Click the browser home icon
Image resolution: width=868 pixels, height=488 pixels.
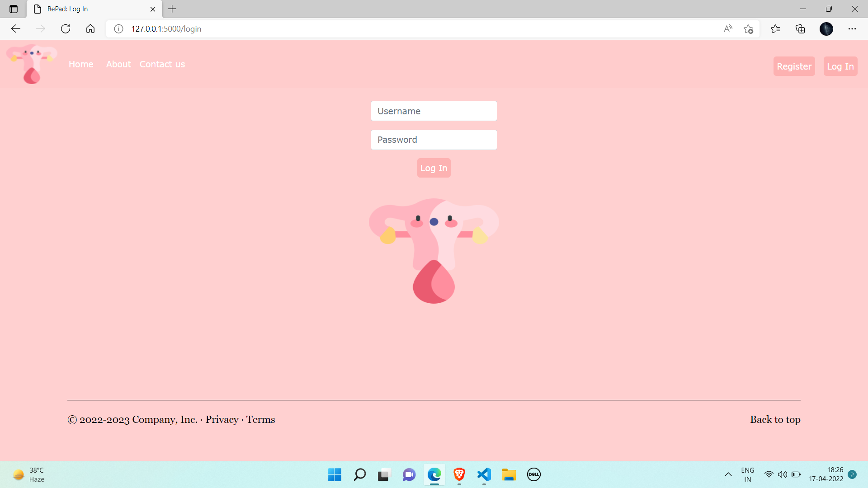[x=90, y=29]
